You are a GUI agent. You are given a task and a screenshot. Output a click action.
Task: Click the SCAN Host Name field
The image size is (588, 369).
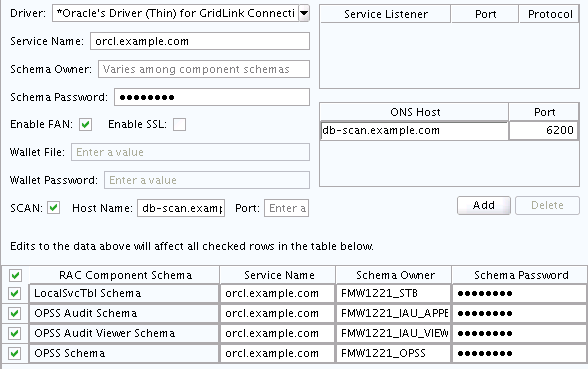click(181, 208)
